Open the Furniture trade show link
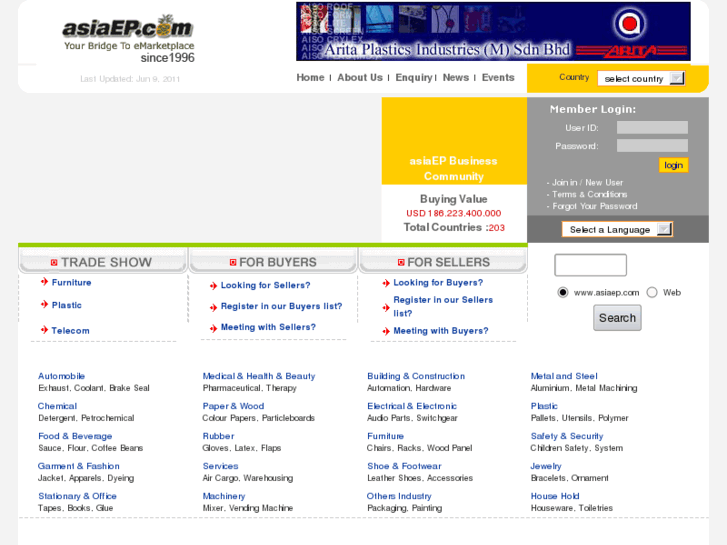 pyautogui.click(x=71, y=282)
